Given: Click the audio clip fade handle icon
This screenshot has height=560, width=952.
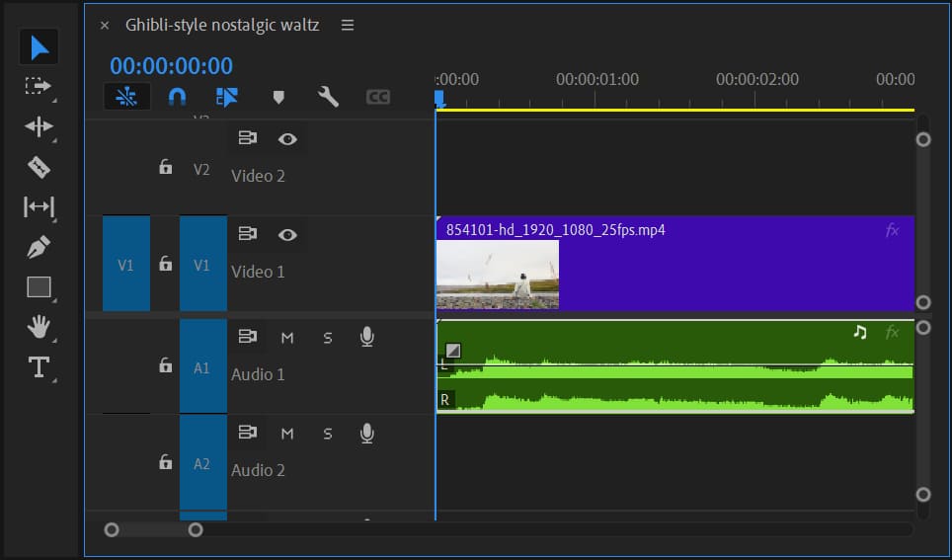Looking at the screenshot, I should pos(453,351).
